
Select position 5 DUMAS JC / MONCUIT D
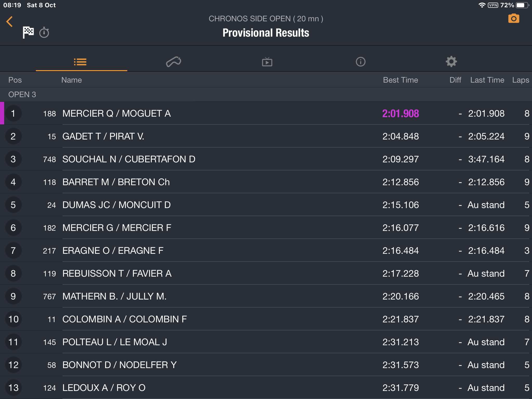click(266, 205)
